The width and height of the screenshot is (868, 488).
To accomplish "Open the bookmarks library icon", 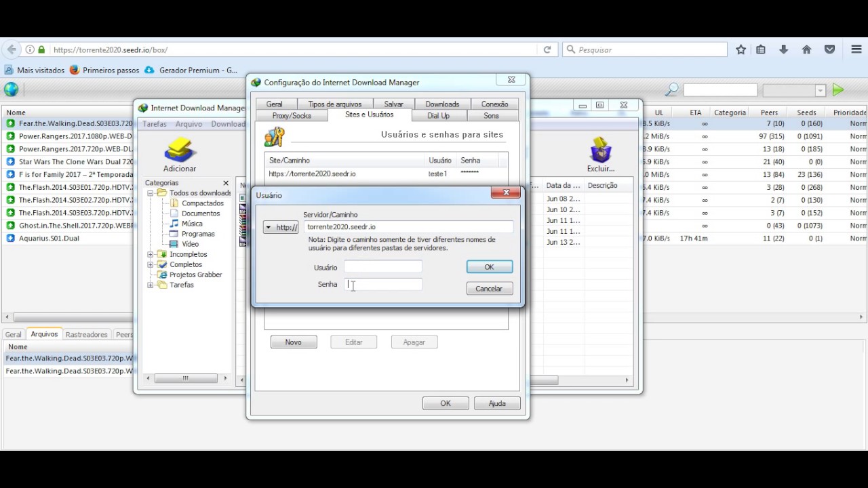I will [761, 49].
